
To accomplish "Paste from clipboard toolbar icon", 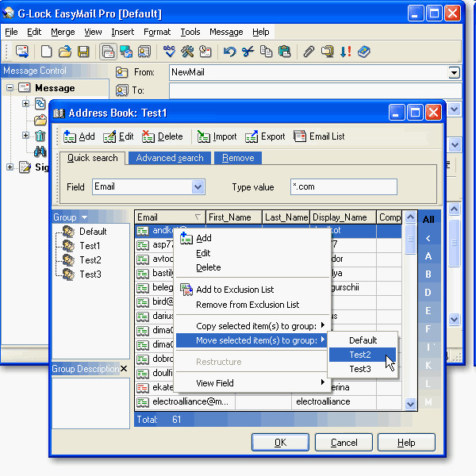I will (285, 52).
